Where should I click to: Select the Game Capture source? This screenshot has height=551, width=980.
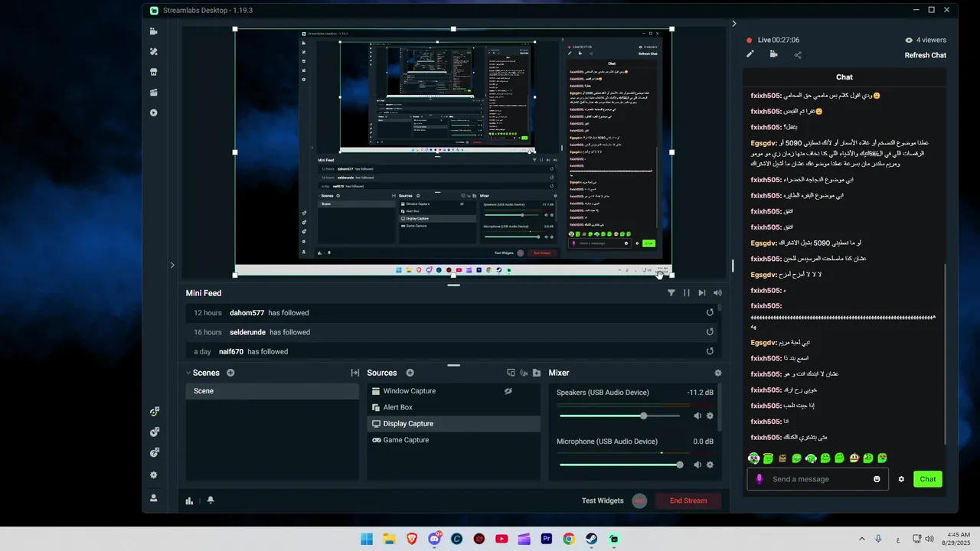[453, 440]
